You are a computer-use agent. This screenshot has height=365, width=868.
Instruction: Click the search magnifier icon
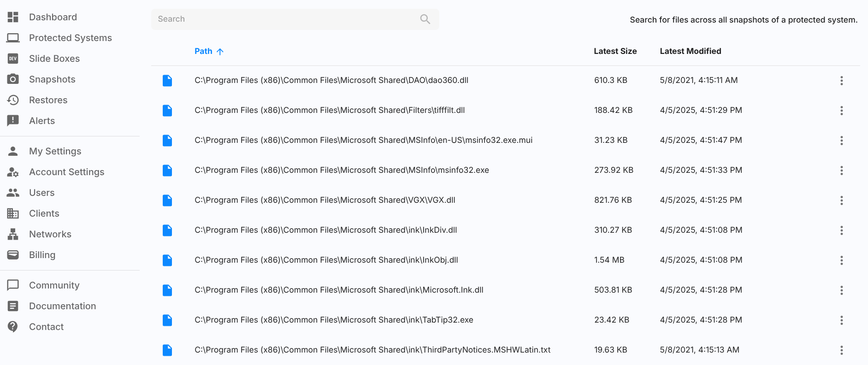(425, 19)
